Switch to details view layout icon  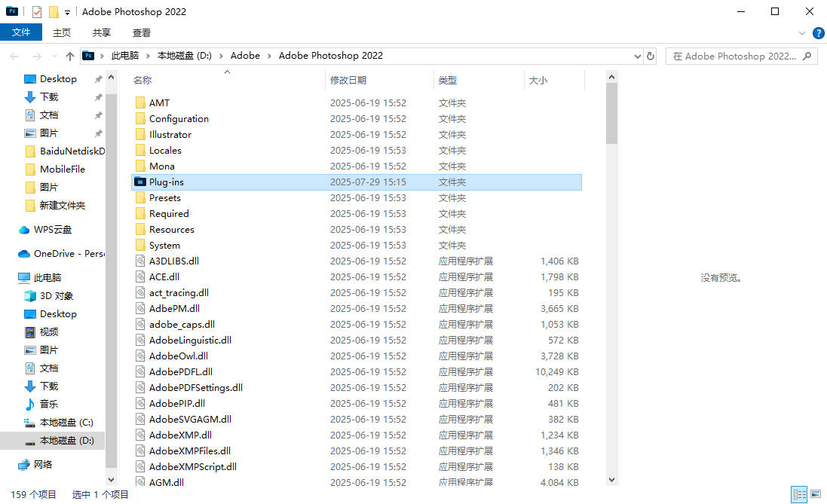pos(800,494)
